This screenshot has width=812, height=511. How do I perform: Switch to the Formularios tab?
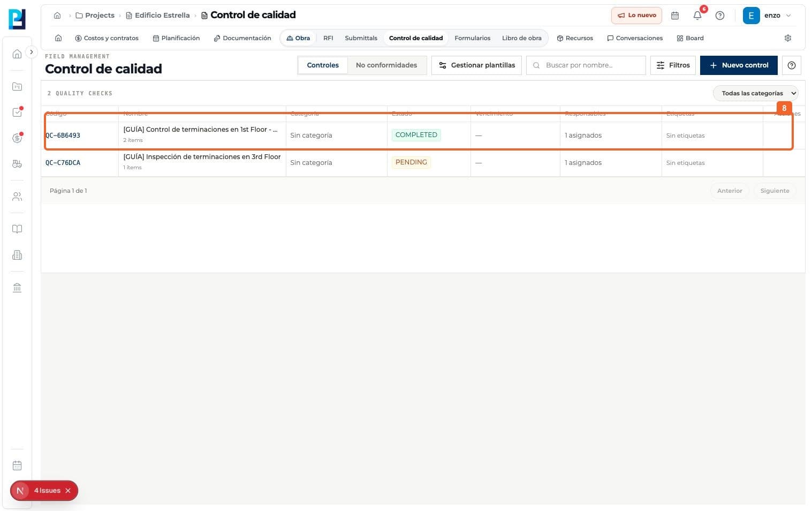472,38
